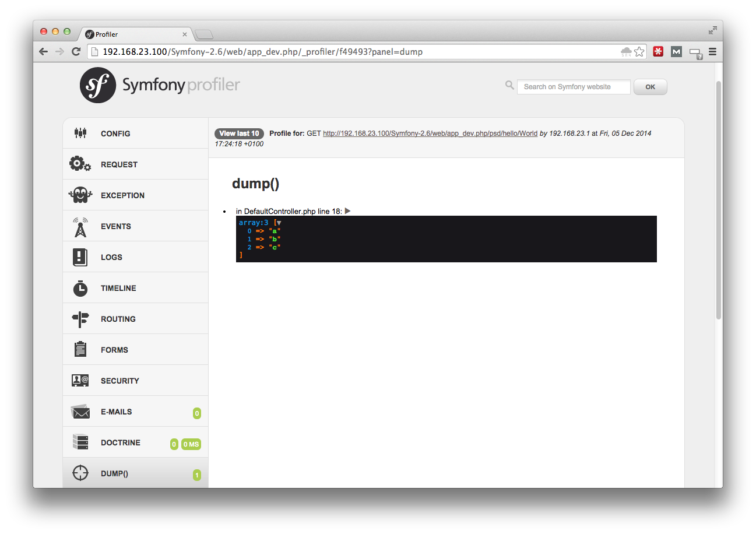Click the Routing signpost icon
This screenshot has height=534, width=756.
coord(80,319)
